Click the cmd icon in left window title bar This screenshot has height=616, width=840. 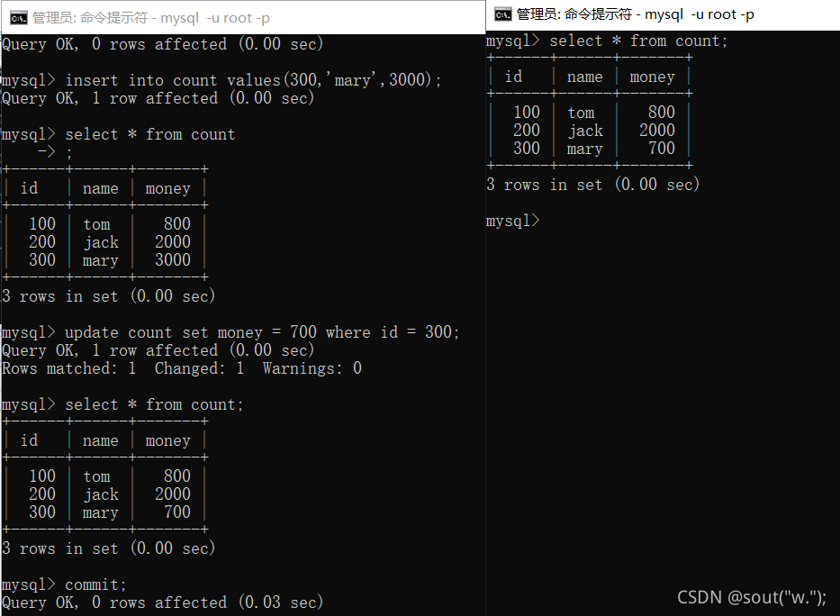(18, 18)
